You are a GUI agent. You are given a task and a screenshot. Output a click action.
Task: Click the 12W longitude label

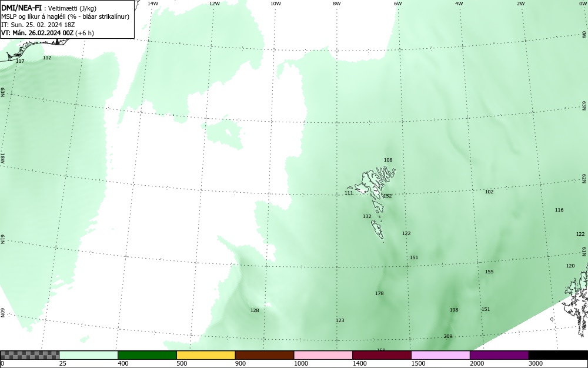pos(214,4)
